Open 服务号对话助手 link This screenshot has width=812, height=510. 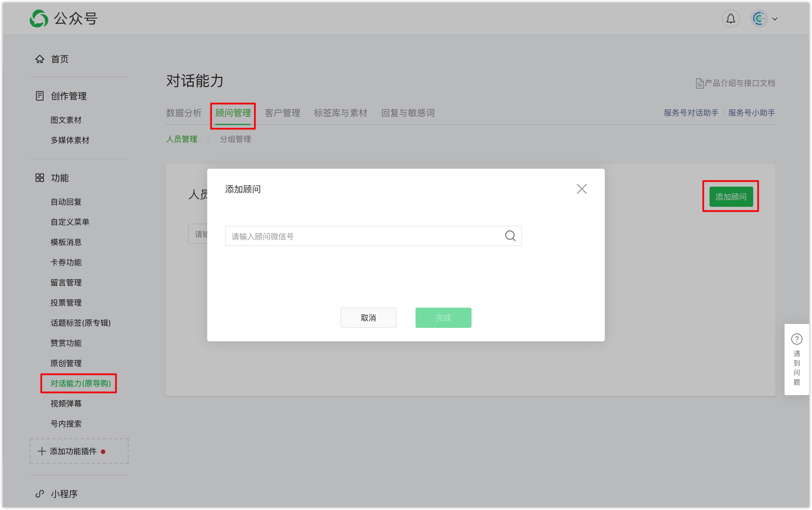point(691,113)
